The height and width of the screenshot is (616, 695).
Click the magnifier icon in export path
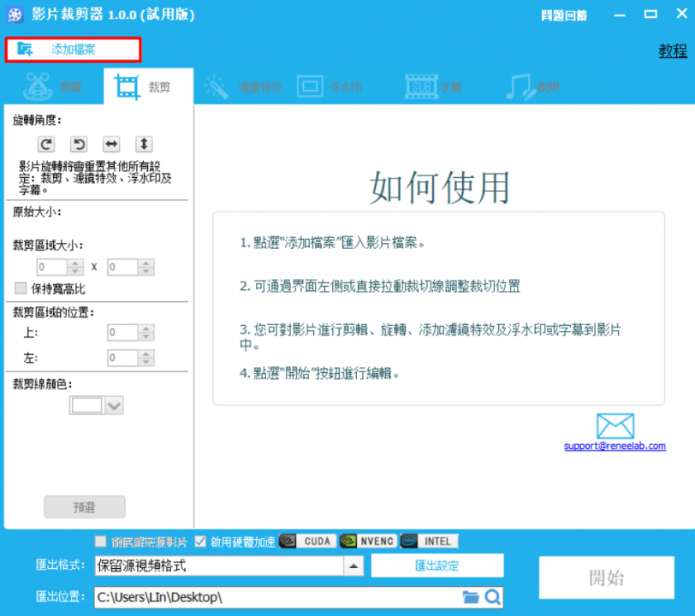[x=492, y=597]
